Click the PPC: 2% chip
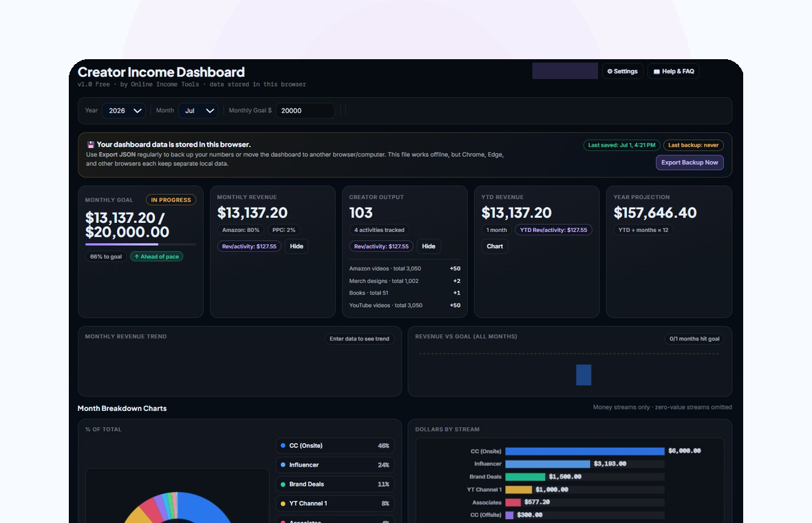 click(284, 230)
